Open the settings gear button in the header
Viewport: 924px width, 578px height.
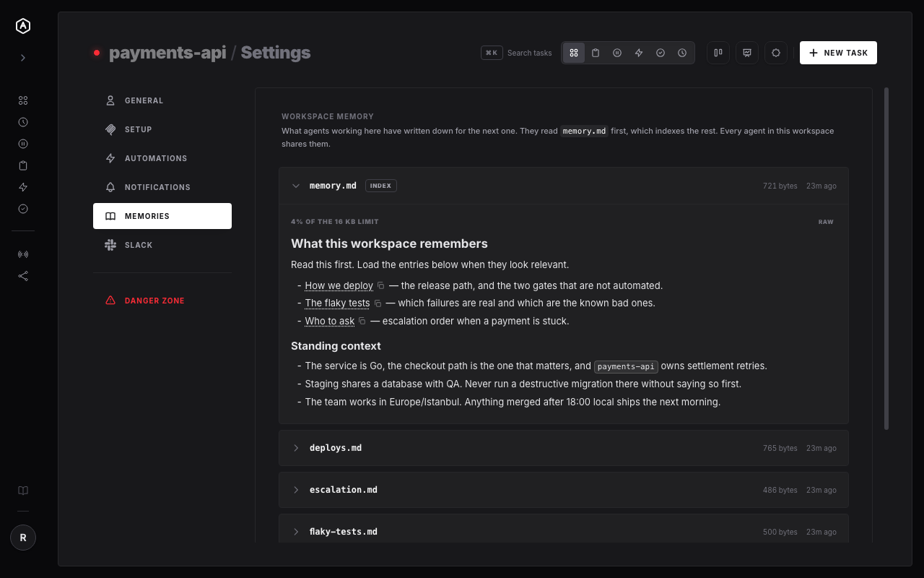click(x=776, y=53)
